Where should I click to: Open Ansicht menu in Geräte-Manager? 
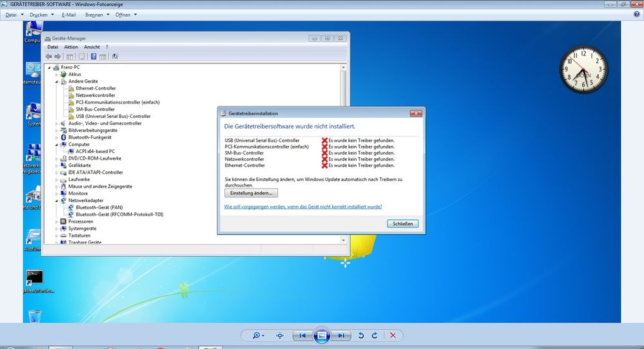click(92, 47)
